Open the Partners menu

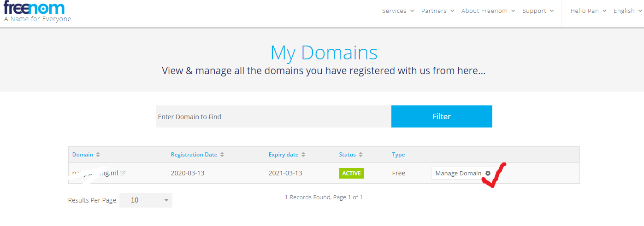437,11
